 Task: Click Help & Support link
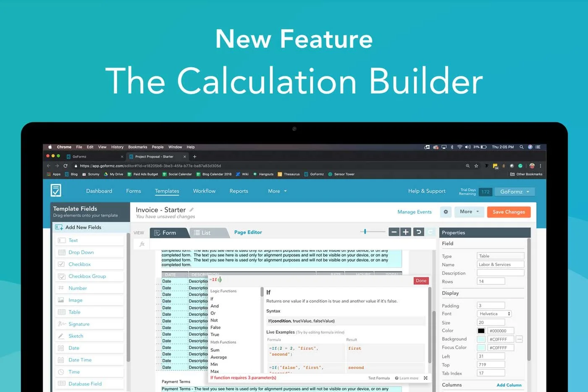point(427,191)
